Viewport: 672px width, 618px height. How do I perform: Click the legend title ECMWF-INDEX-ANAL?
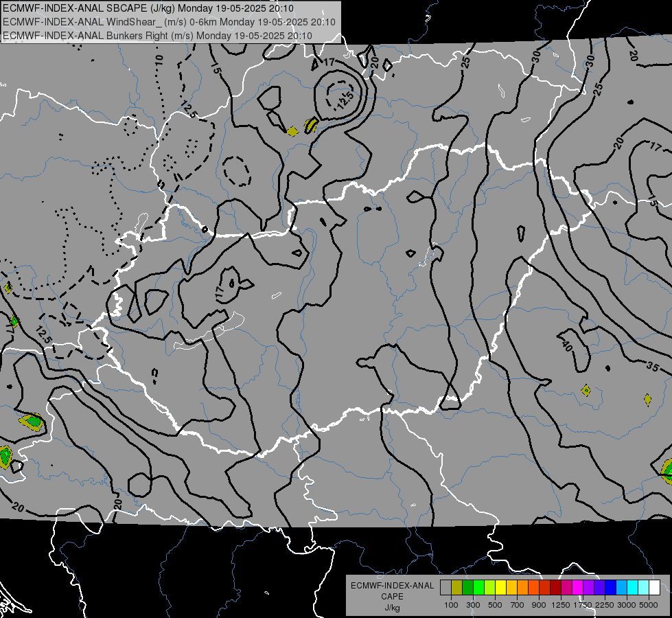coord(392,586)
